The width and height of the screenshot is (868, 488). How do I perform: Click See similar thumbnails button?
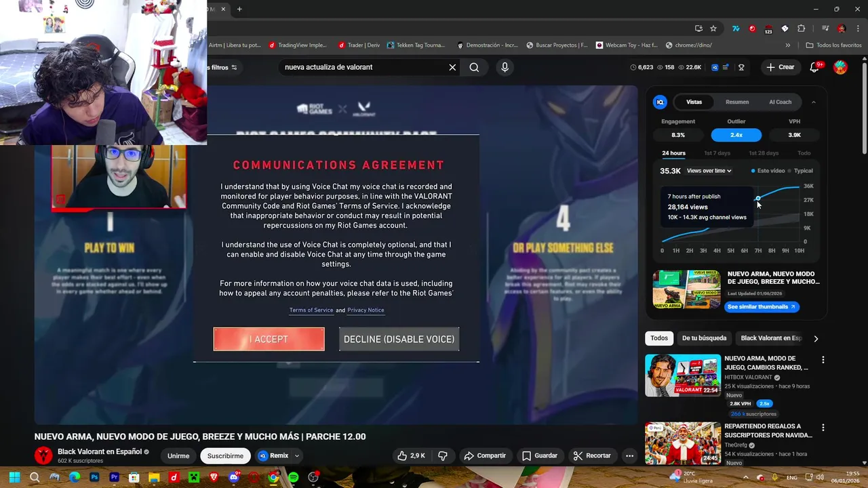click(761, 306)
